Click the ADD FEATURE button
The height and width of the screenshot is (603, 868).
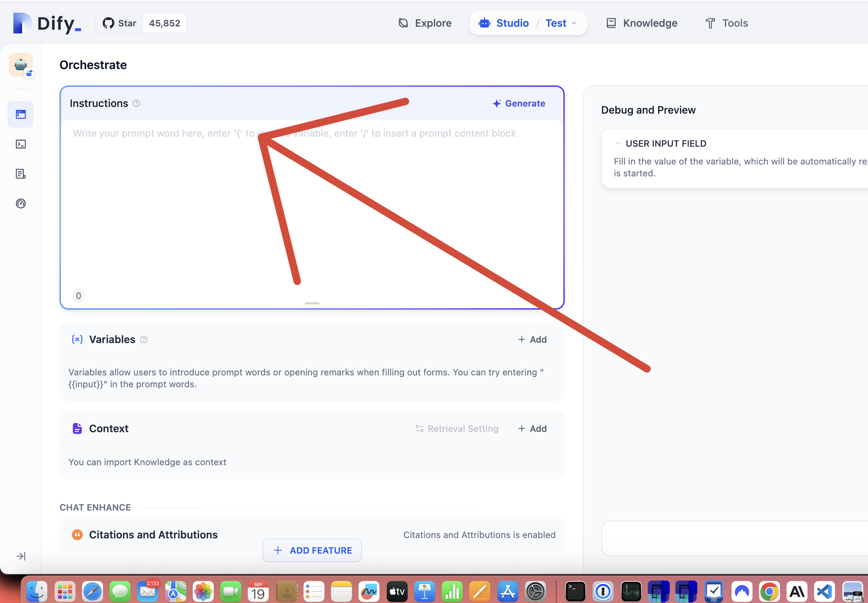[312, 551]
